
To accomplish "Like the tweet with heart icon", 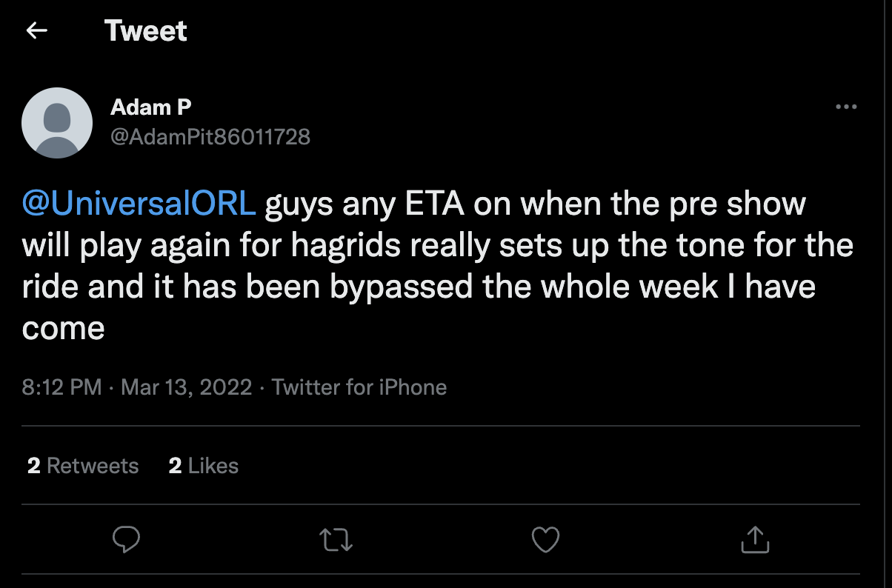I will tap(546, 539).
